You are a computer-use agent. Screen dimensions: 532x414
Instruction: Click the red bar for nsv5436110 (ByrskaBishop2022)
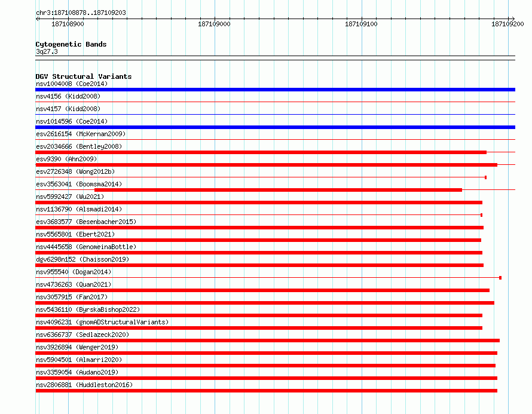coord(259,315)
